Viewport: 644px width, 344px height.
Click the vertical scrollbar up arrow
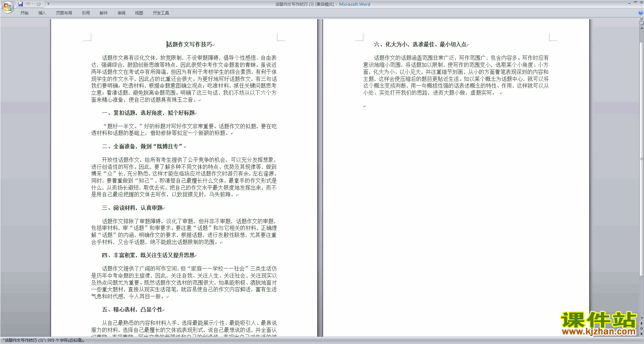pyautogui.click(x=641, y=28)
